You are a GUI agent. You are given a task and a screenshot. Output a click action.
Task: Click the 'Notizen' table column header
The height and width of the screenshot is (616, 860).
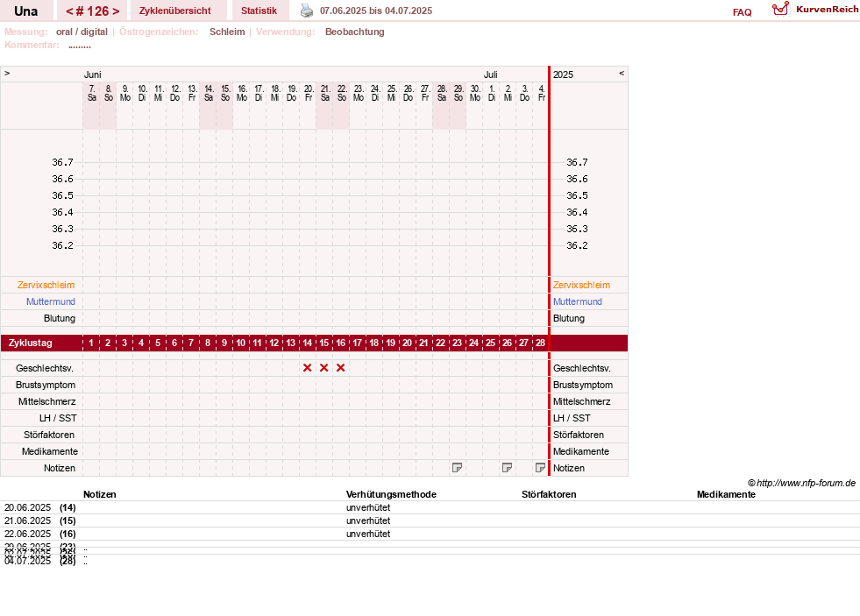100,494
